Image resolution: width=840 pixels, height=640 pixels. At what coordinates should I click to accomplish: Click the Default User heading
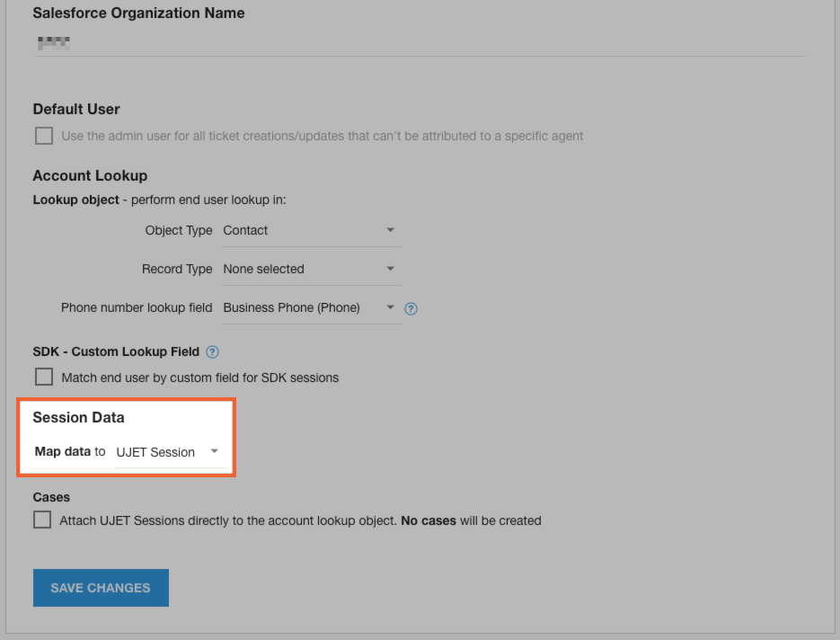(x=76, y=110)
